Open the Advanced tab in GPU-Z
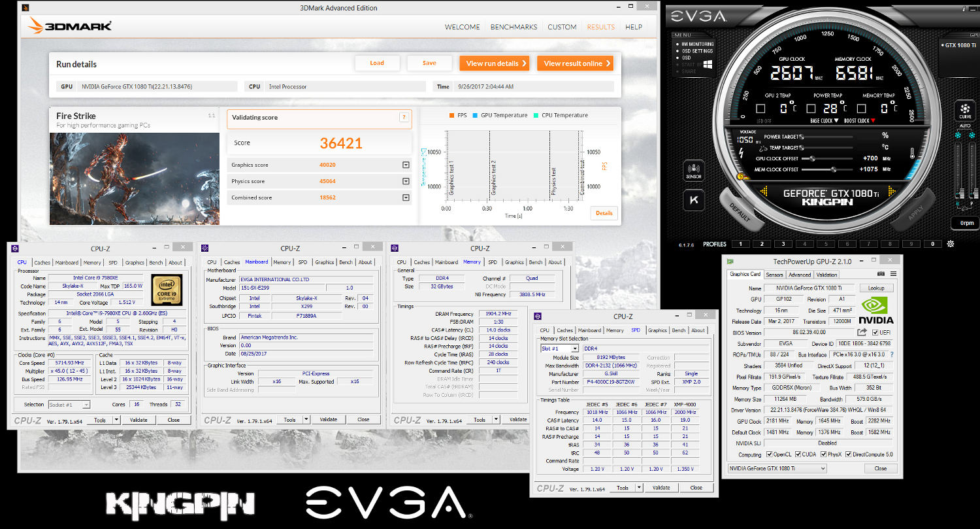The height and width of the screenshot is (529, 980). pos(799,275)
